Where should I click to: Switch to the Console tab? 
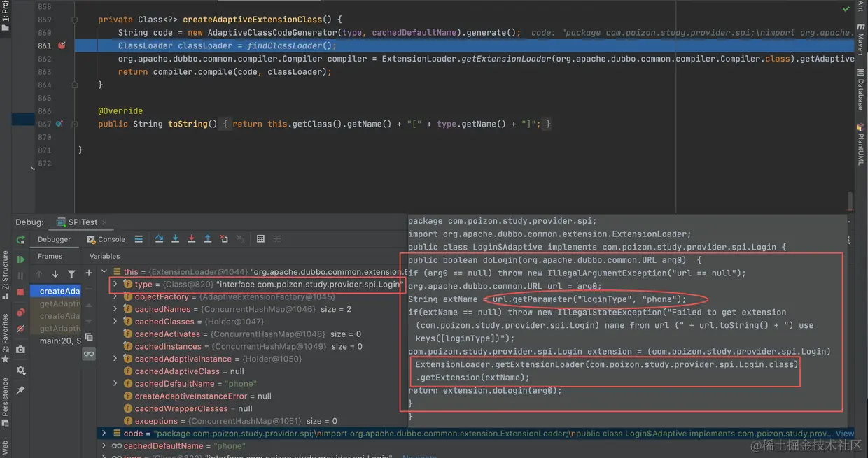pyautogui.click(x=106, y=239)
